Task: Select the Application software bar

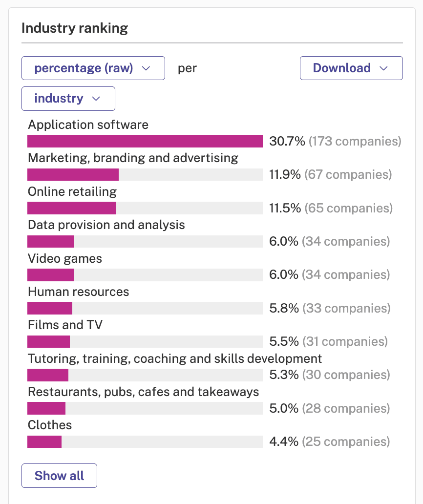Action: [145, 141]
